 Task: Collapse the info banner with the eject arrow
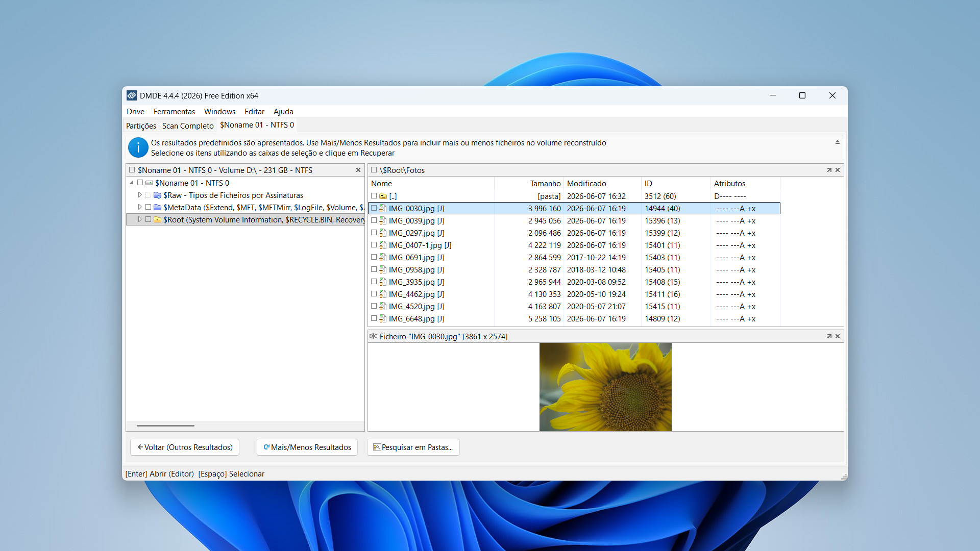[837, 142]
